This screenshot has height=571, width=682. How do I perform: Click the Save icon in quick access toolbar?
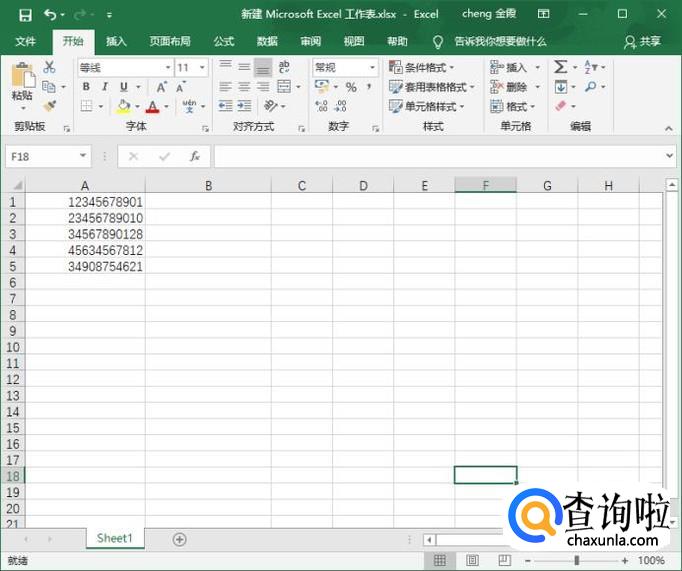pyautogui.click(x=25, y=15)
